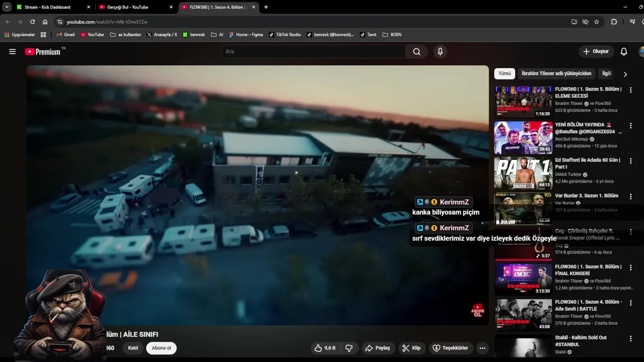This screenshot has height=362, width=644.
Task: Open options menu for FİNAL KONSERİ video
Action: coord(630,267)
